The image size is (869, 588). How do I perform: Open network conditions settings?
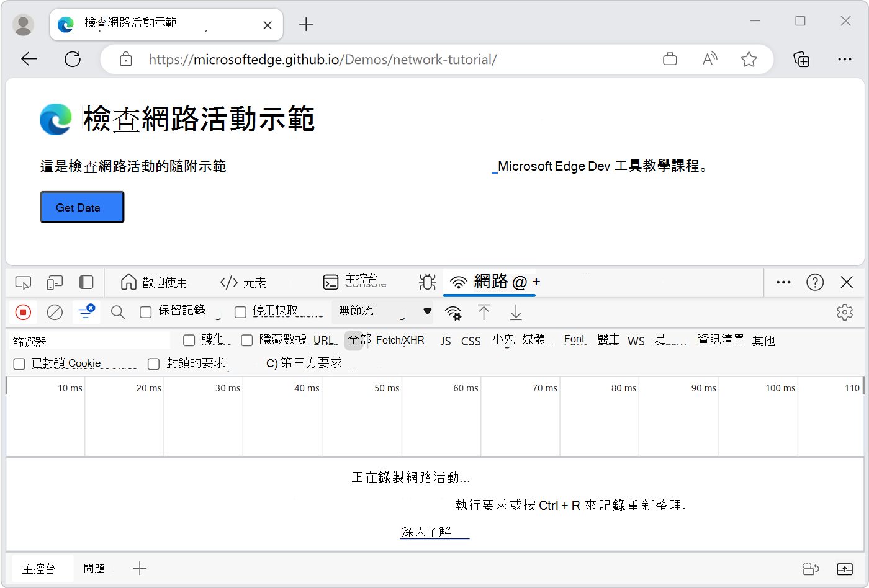click(454, 313)
